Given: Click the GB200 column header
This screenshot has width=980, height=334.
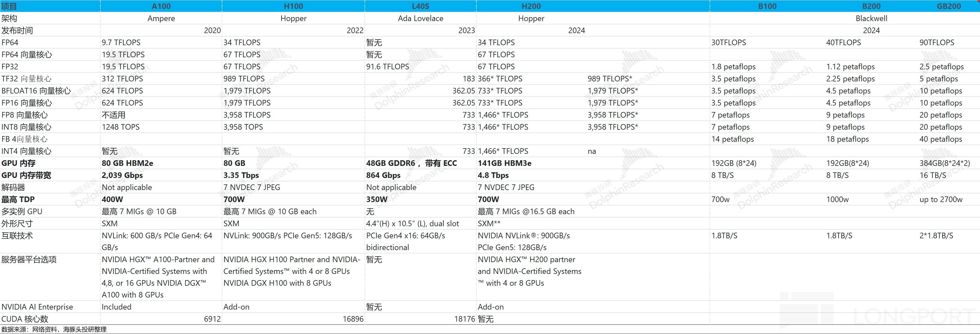Looking at the screenshot, I should click(x=949, y=6).
